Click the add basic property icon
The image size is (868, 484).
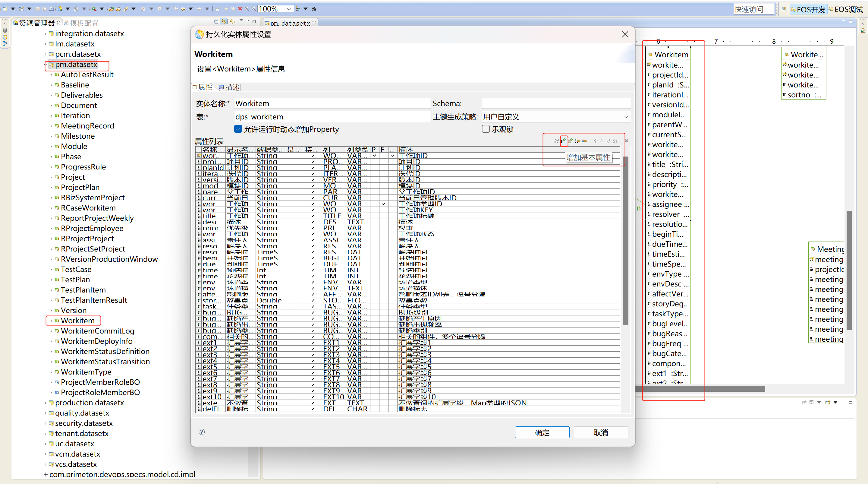click(x=564, y=141)
